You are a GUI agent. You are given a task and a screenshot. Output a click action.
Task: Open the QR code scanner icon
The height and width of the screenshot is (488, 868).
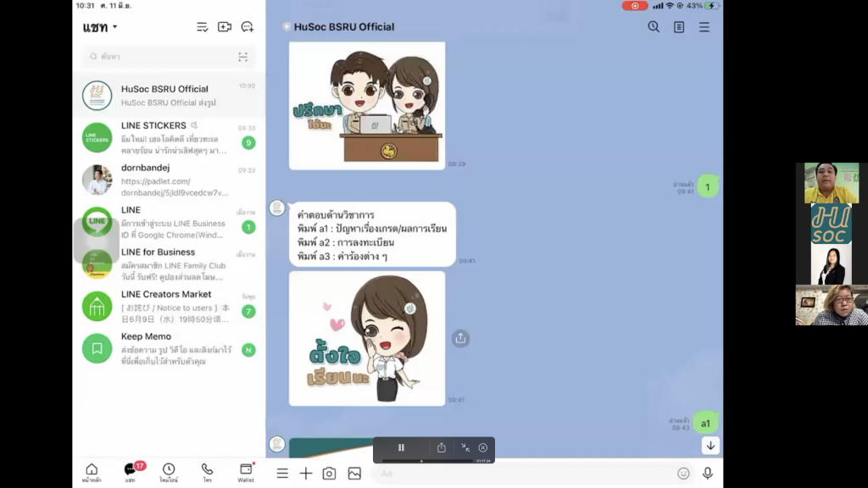[x=243, y=57]
